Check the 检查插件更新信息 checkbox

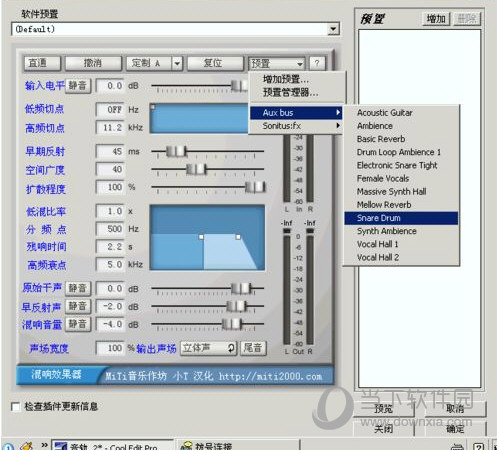[x=15, y=407]
